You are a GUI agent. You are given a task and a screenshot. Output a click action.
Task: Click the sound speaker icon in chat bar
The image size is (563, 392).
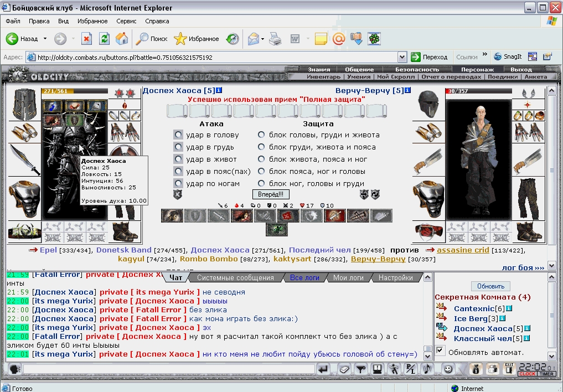click(x=427, y=369)
